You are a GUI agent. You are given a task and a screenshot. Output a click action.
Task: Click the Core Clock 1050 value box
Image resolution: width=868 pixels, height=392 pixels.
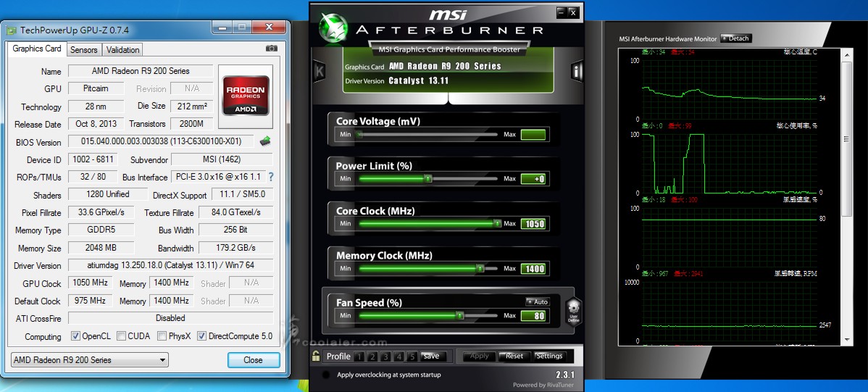[x=533, y=224]
